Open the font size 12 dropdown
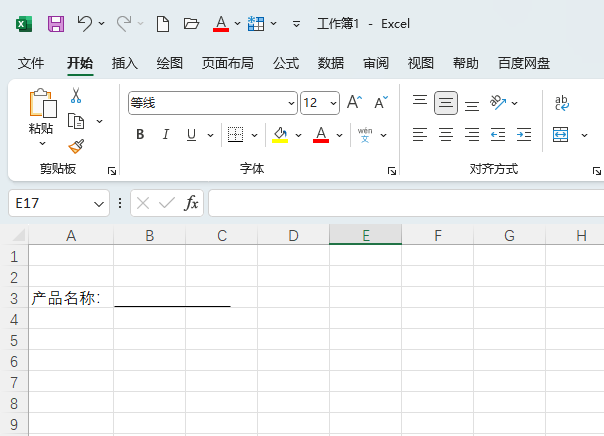Screen dimensions: 604x436 pyautogui.click(x=333, y=103)
